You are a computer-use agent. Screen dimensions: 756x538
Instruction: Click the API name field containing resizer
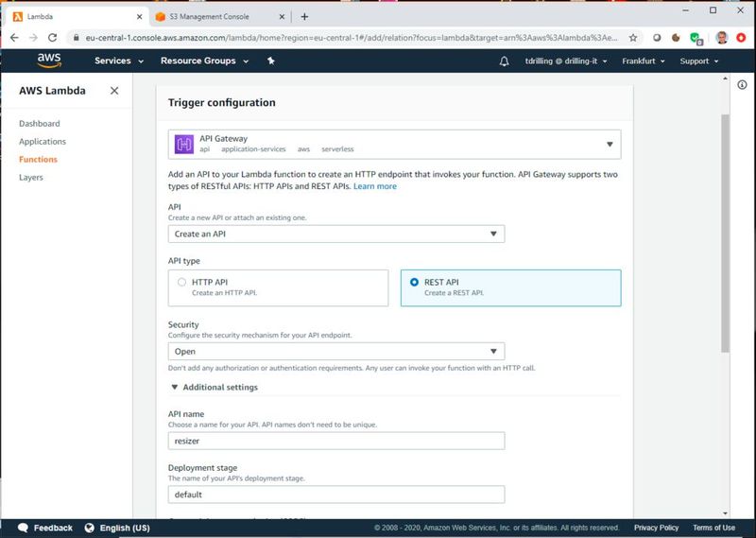(336, 441)
